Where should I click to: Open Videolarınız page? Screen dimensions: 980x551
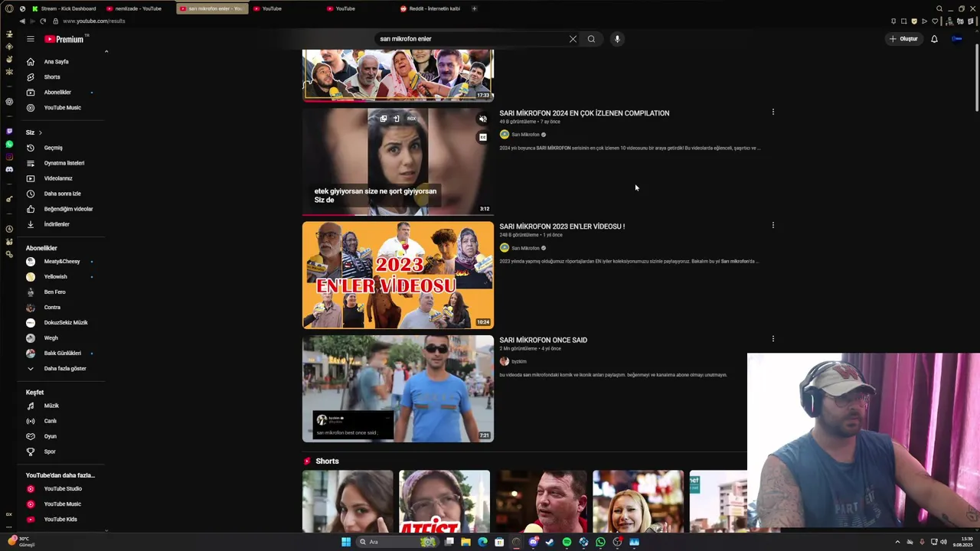(58, 178)
